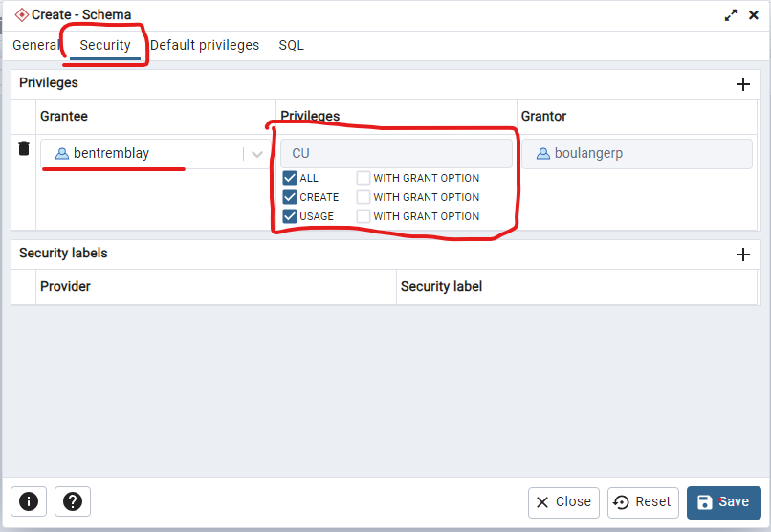Open the help question mark button
This screenshot has width=771, height=532.
[x=73, y=501]
